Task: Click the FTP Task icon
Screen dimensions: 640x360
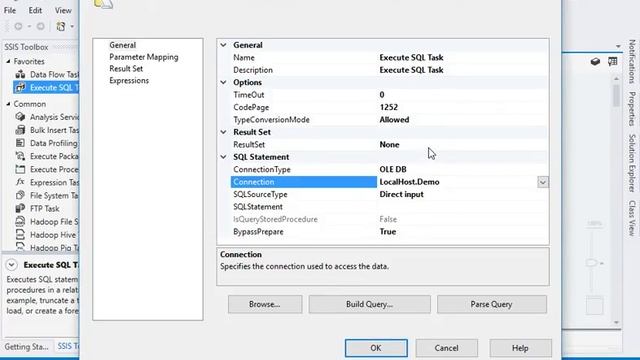Action: pyautogui.click(x=20, y=208)
